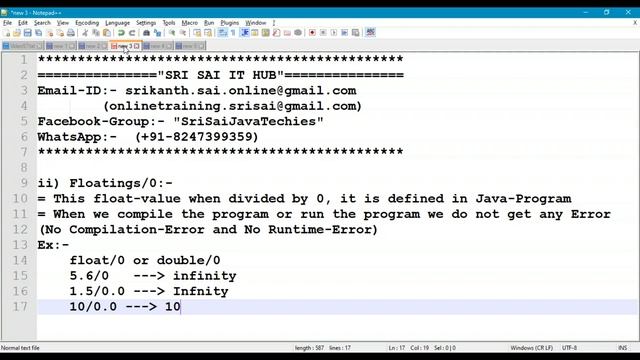Open the Language menu
The image size is (640, 360).
[117, 23]
